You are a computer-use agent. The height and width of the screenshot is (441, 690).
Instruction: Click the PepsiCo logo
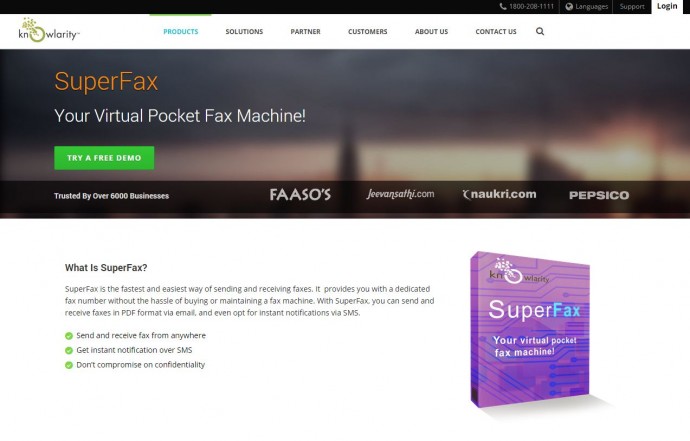[599, 195]
